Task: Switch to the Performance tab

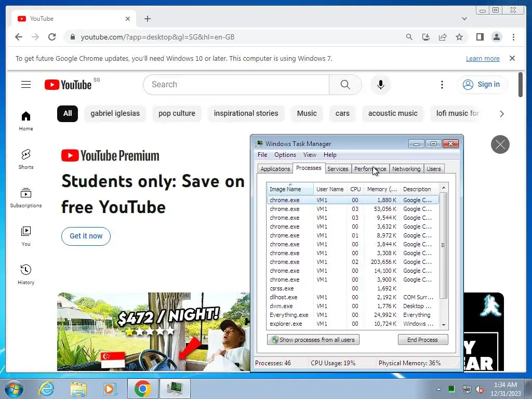Action: (370, 169)
